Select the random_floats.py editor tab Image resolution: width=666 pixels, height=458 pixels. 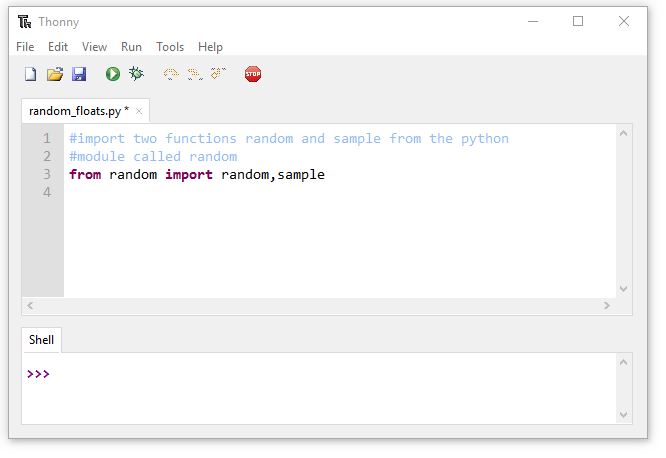(78, 111)
